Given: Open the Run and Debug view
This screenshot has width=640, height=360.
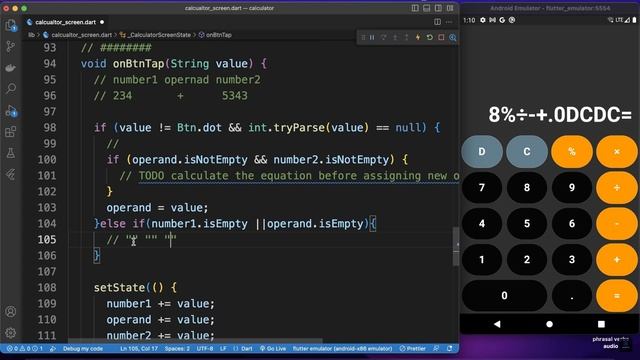Looking at the screenshot, I should [11, 111].
